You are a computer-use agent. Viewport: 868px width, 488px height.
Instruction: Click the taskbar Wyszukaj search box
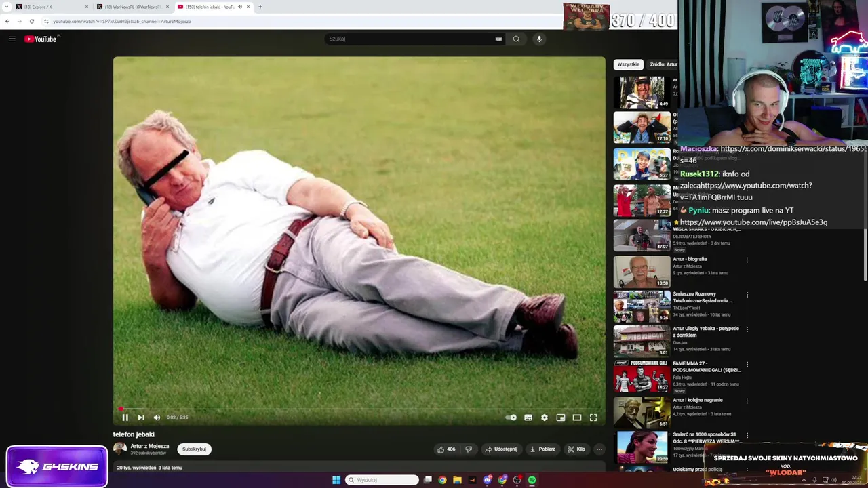click(x=382, y=480)
